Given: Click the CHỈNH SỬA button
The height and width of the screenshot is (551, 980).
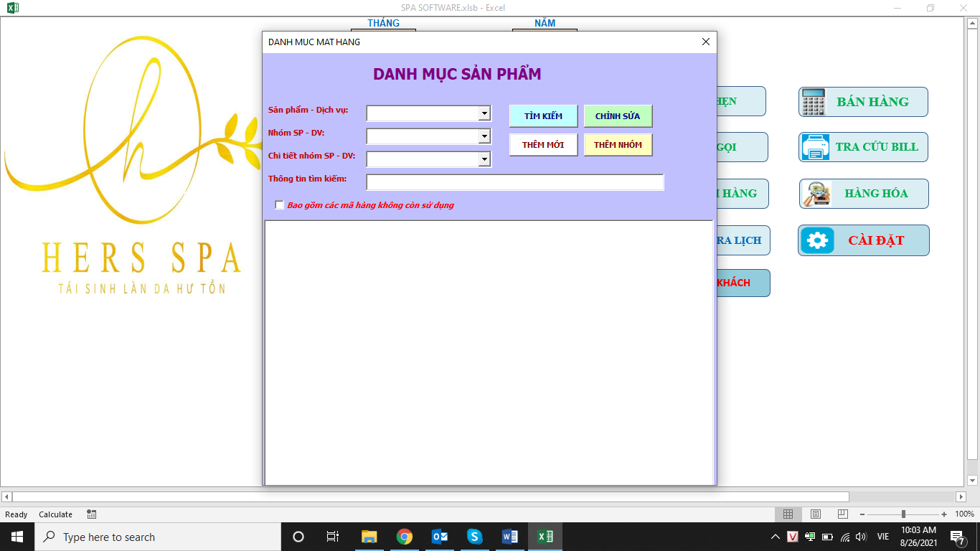Looking at the screenshot, I should (618, 116).
